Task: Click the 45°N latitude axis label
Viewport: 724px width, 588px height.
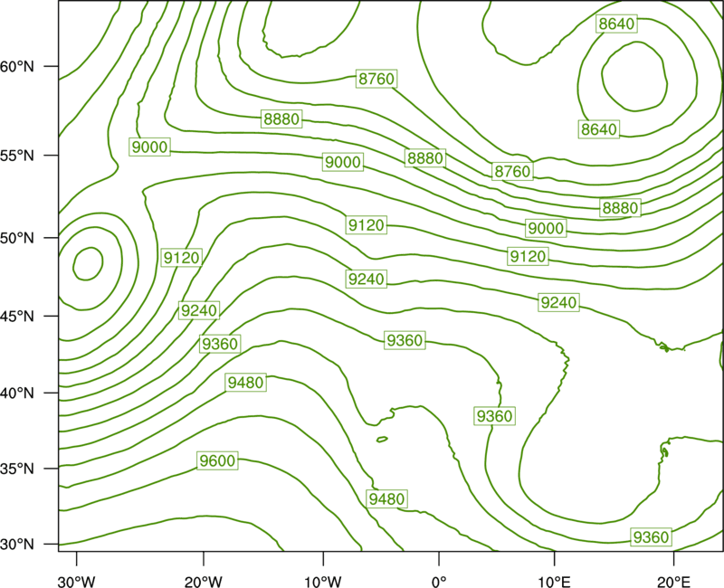Action: pos(17,317)
